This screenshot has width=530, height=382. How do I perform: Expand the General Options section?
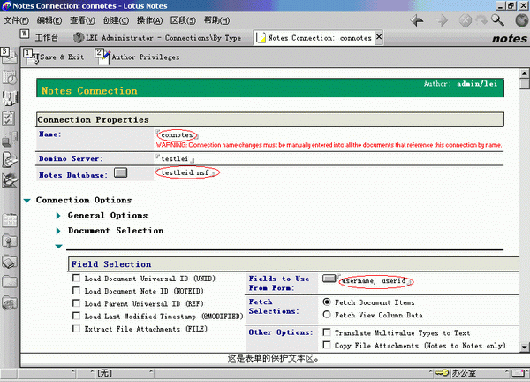tap(59, 215)
